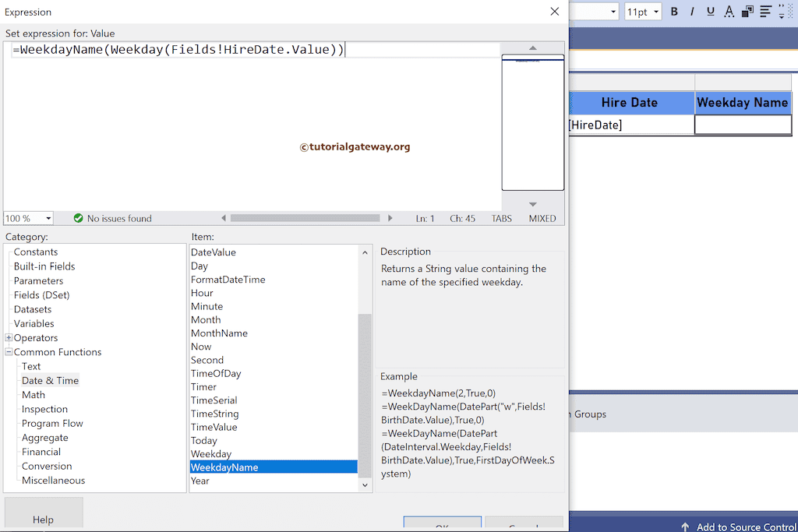Viewport: 798px width, 532px height.
Task: Select the Program Flow category
Action: (x=52, y=423)
